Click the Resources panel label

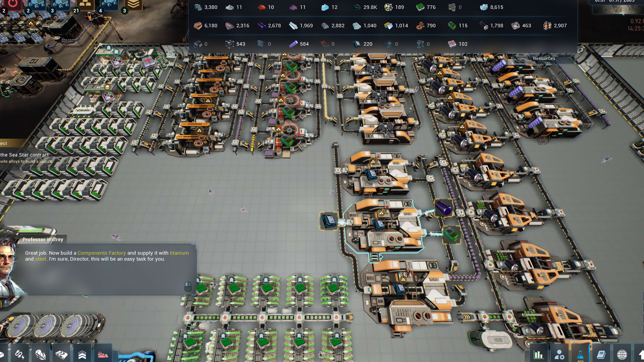point(544,59)
